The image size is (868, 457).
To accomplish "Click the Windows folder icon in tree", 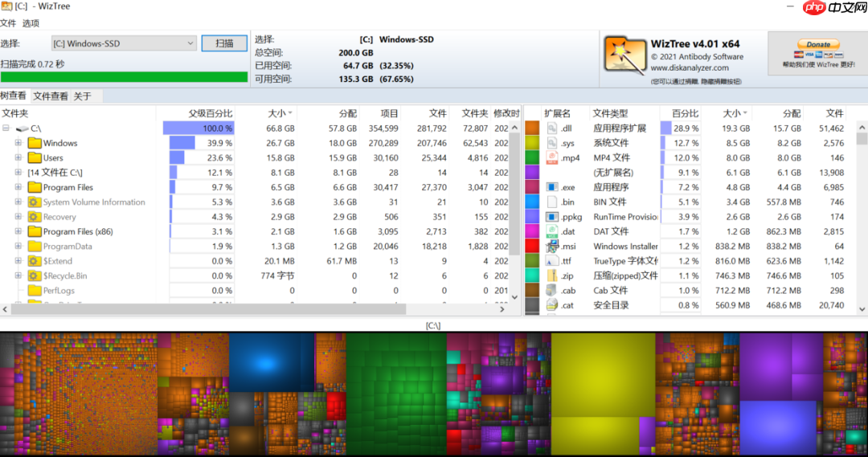I will (35, 143).
